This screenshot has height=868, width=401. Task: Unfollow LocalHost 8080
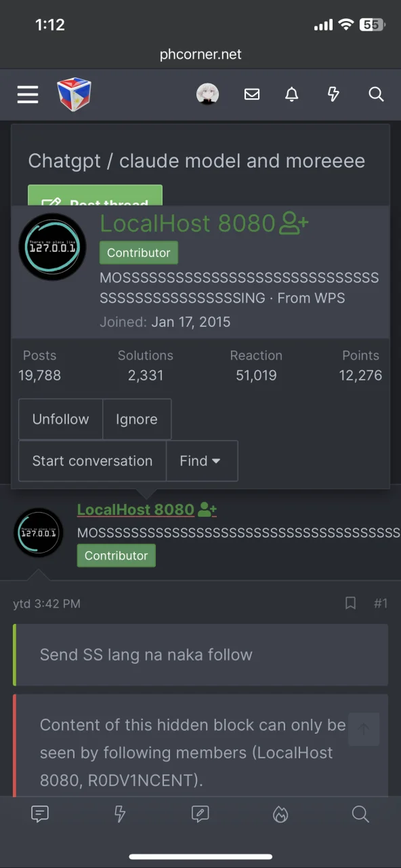pos(60,419)
